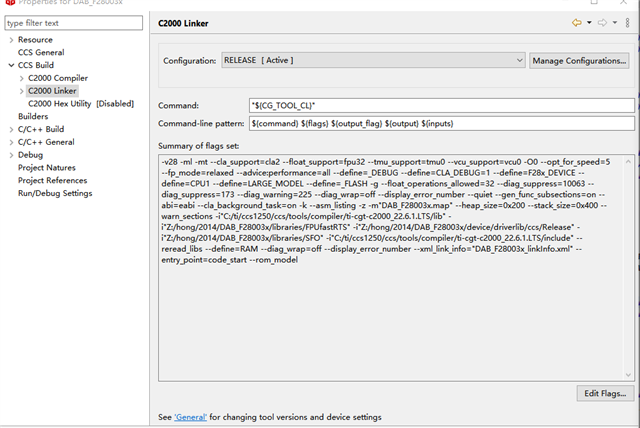Expand the C2000 Linker node
Screen dimensions: 640x428
pyautogui.click(x=21, y=91)
